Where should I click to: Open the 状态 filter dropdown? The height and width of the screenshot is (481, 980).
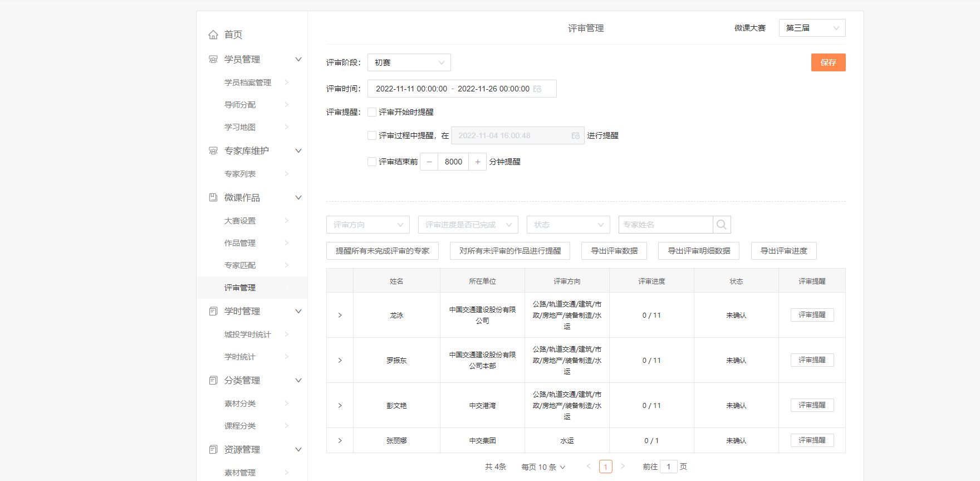click(569, 225)
